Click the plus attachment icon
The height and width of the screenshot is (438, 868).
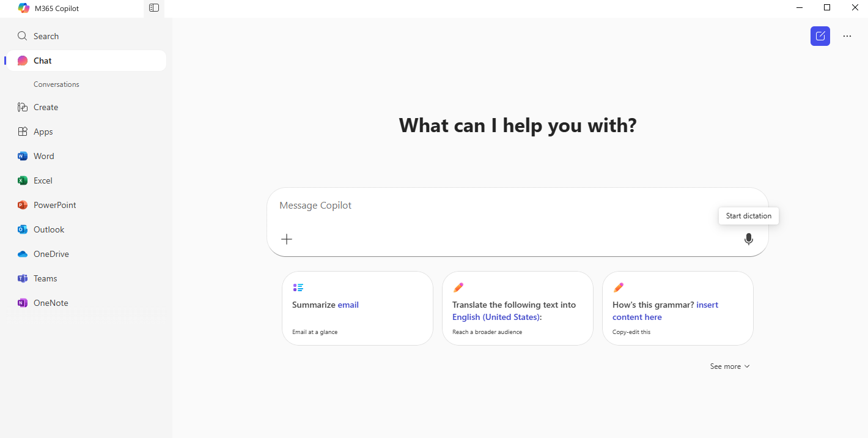[x=287, y=239]
